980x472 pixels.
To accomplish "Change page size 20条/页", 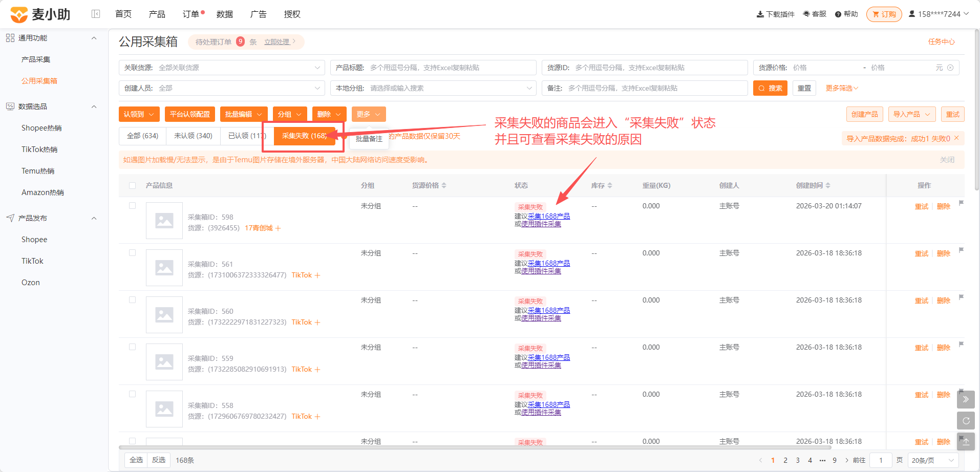I will click(933, 460).
